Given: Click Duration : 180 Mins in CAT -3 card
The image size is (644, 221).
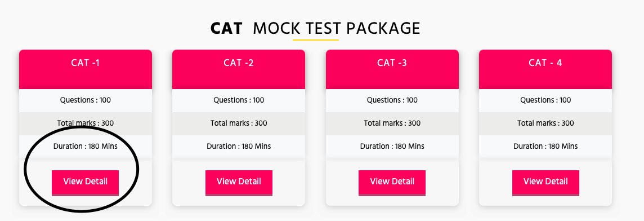Looking at the screenshot, I should tap(392, 147).
